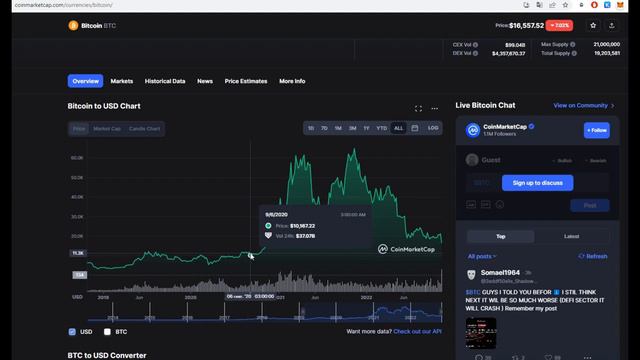This screenshot has width=640, height=360.
Task: Click Sign up to discuss button
Action: 538,183
